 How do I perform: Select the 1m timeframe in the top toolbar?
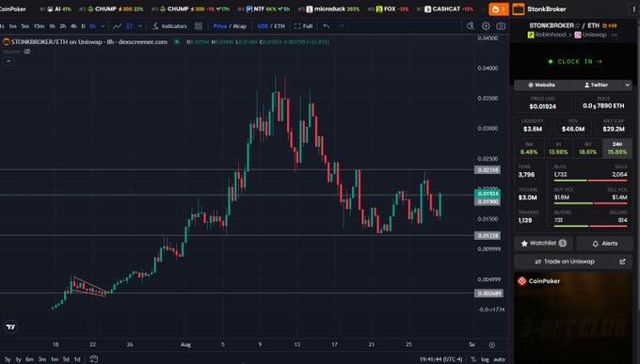(x=12, y=26)
